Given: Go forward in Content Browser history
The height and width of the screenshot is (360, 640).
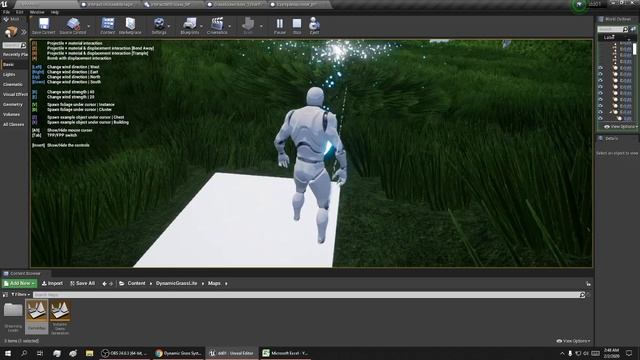Looking at the screenshot, I should point(111,284).
